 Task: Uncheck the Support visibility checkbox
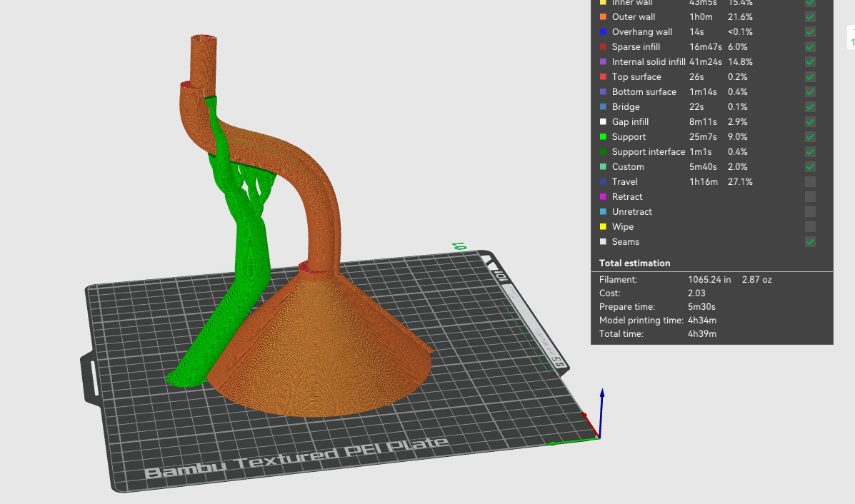810,137
